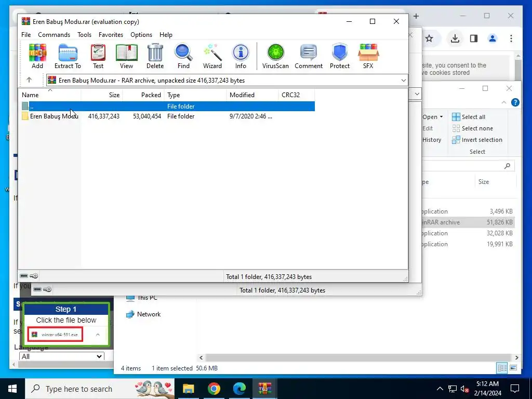The height and width of the screenshot is (399, 532).
Task: Click the Extract To toolbar icon
Action: tap(68, 56)
